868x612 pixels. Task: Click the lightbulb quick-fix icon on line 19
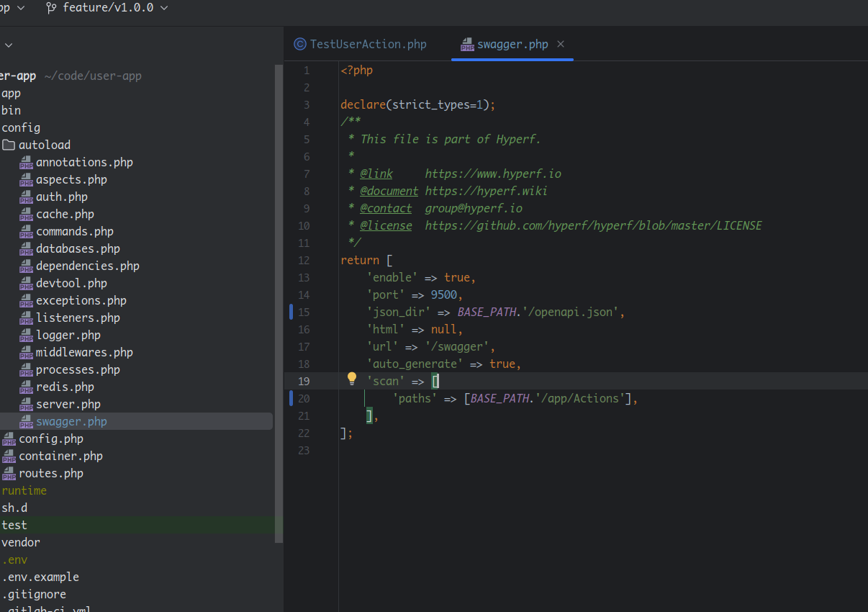click(352, 378)
